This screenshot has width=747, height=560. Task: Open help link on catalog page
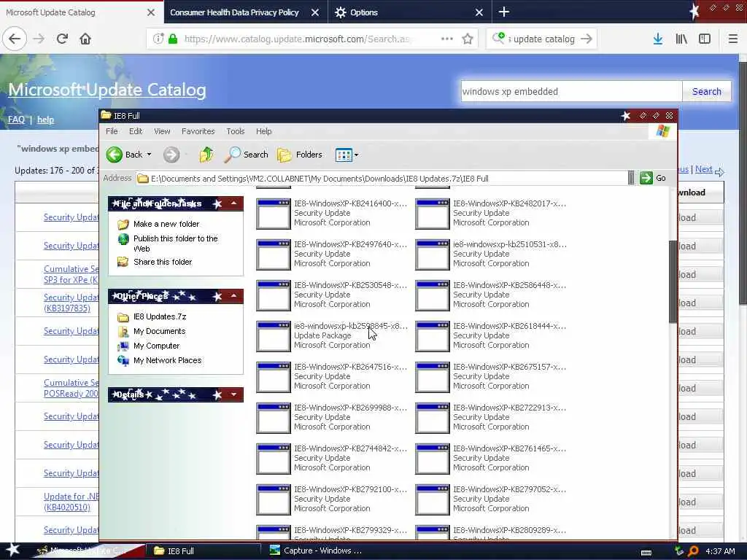[45, 120]
